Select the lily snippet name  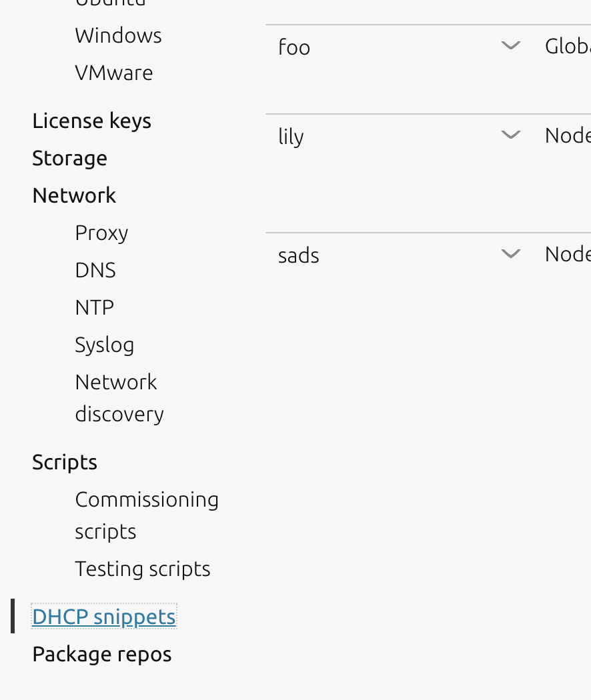tap(291, 135)
